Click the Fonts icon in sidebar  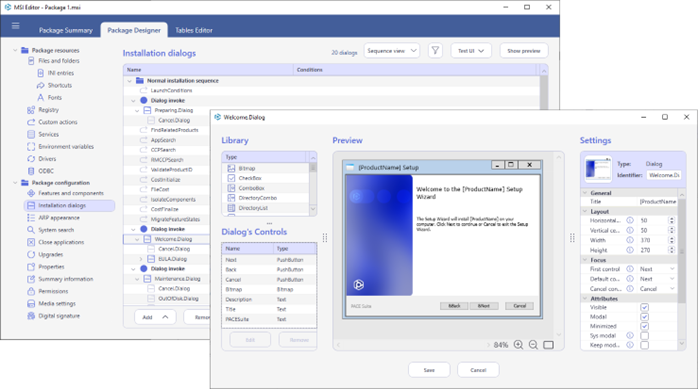[x=41, y=97]
